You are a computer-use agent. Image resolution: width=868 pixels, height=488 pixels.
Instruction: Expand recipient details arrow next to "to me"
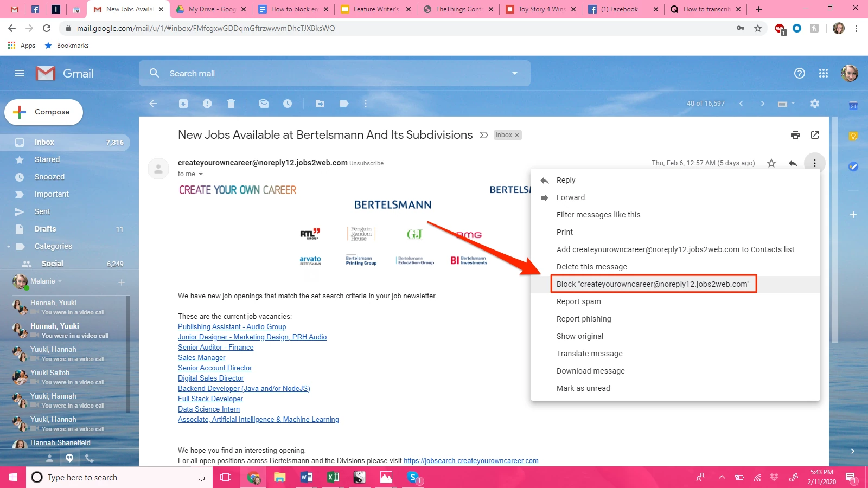[x=200, y=174]
